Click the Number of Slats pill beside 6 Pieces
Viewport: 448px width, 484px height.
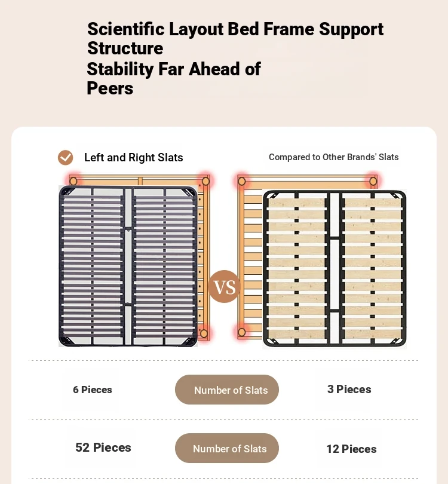point(227,390)
